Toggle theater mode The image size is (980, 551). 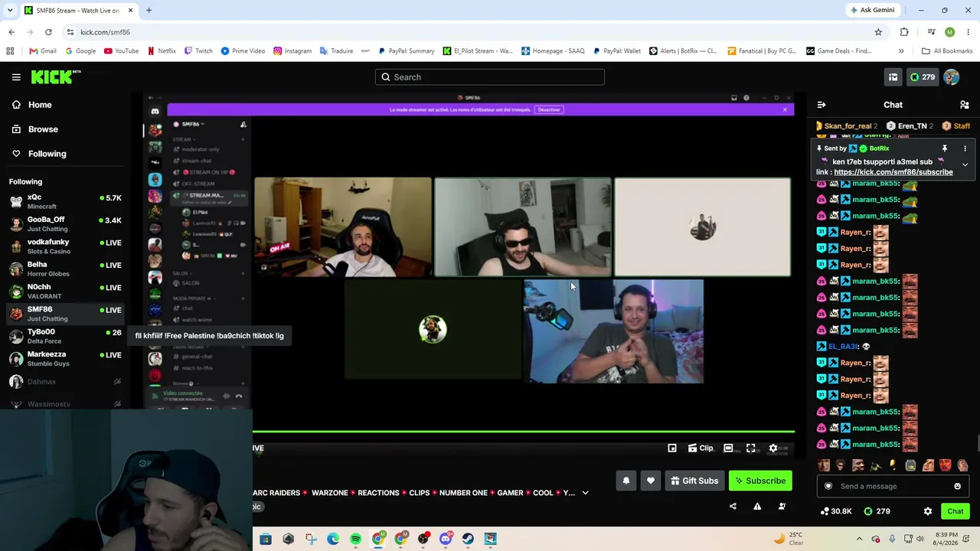[728, 448]
